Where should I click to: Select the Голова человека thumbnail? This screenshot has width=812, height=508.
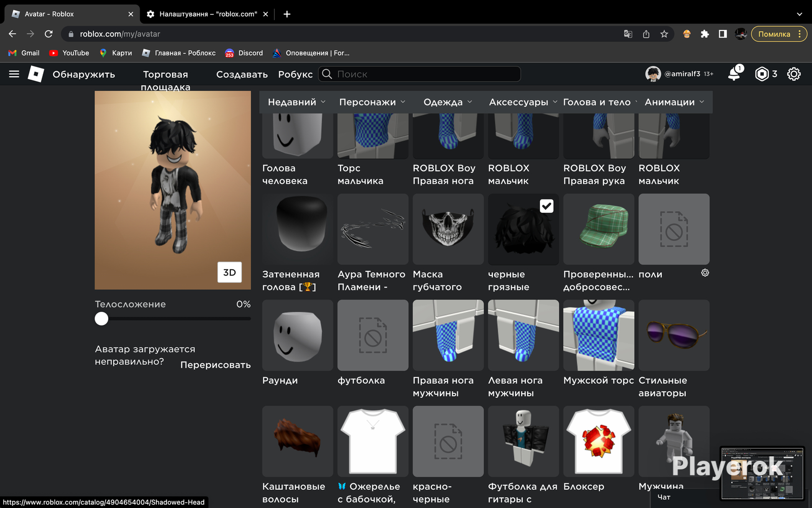(x=298, y=136)
